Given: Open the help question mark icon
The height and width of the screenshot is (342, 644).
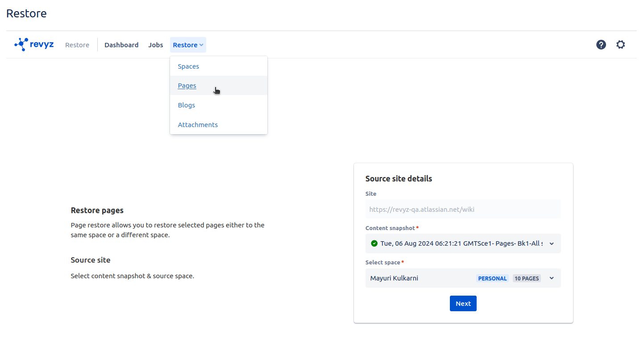Looking at the screenshot, I should click(x=601, y=45).
